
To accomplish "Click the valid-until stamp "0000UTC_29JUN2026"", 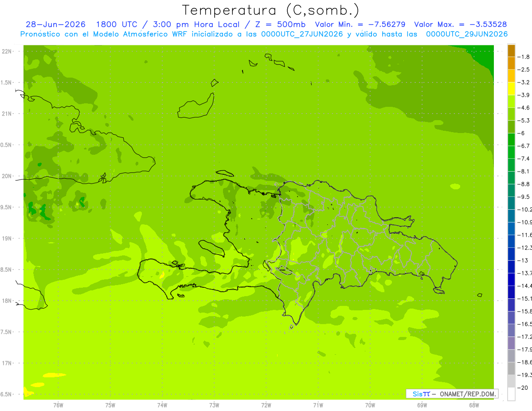I will coord(467,34).
